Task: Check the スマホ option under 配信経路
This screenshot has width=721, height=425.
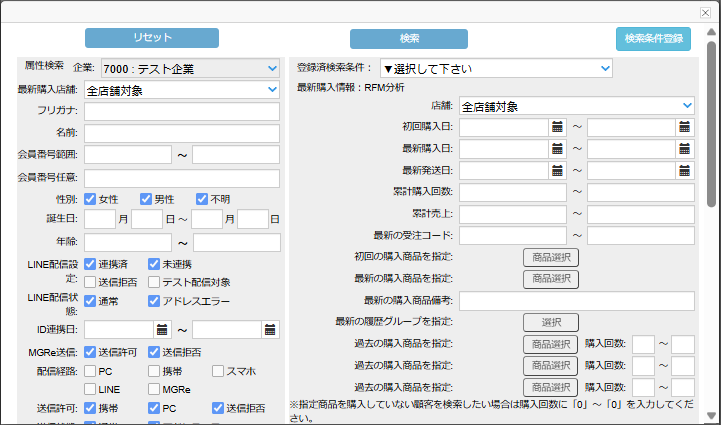Action: 219,371
